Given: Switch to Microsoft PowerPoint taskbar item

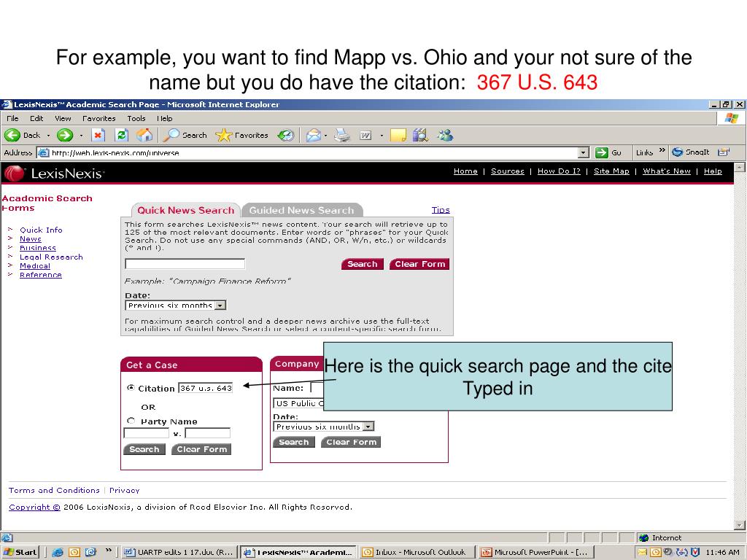Looking at the screenshot, I should click(x=535, y=553).
